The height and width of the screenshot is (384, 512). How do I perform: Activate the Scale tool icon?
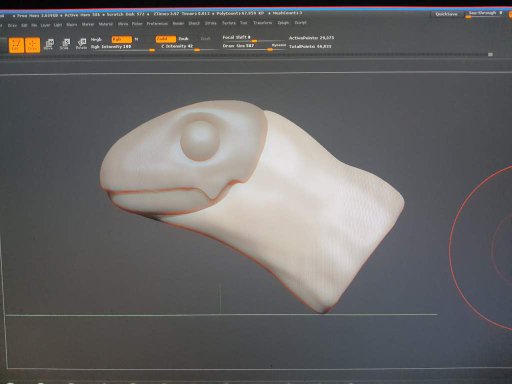tap(65, 44)
